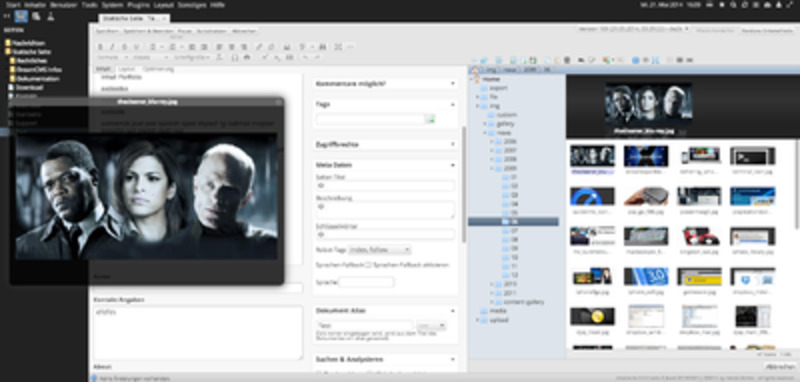800x382 pixels.
Task: Click the Speichern & Beenden button
Action: tap(148, 31)
